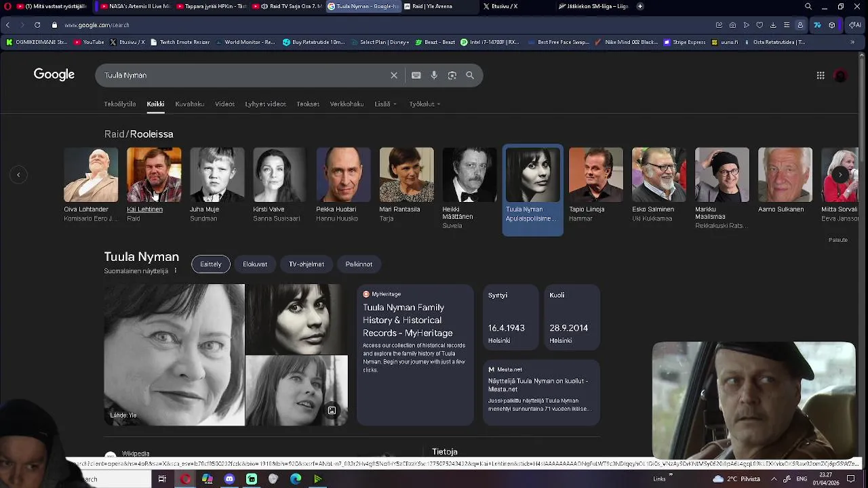Select the Palkinnot chip
Screen dimensions: 868x488
[x=359, y=264]
